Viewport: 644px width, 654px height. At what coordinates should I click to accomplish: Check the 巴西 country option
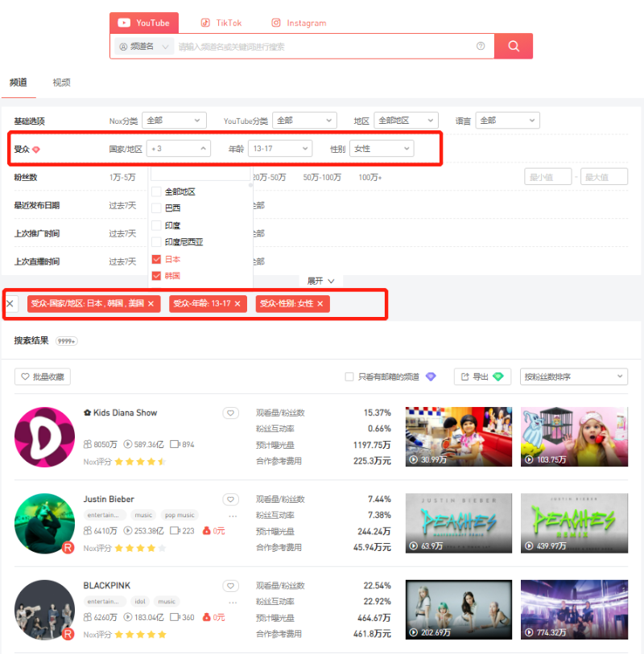(x=157, y=208)
